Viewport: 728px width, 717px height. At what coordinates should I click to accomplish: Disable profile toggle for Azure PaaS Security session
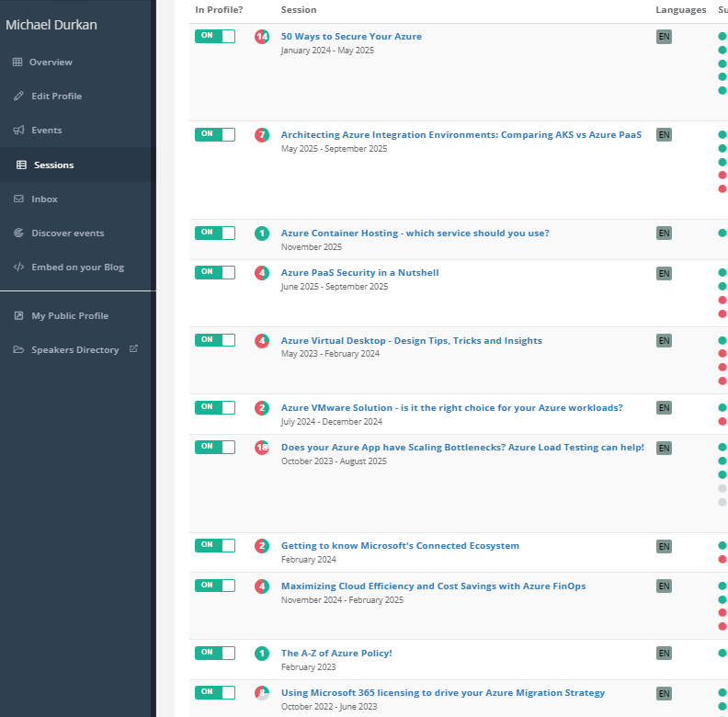click(214, 272)
